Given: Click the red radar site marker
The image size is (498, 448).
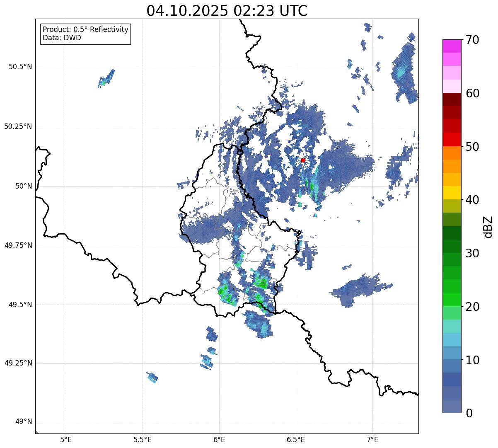Looking at the screenshot, I should 303,160.
